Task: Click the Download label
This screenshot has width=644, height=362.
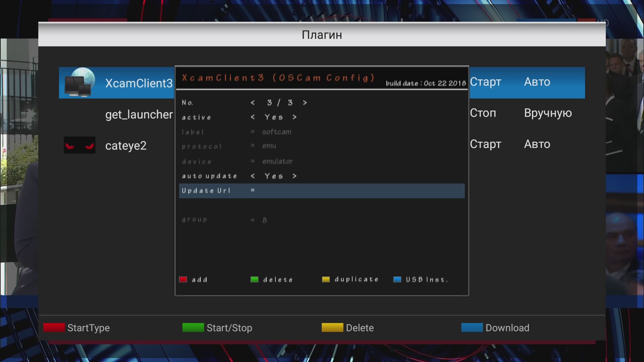Action: (507, 328)
